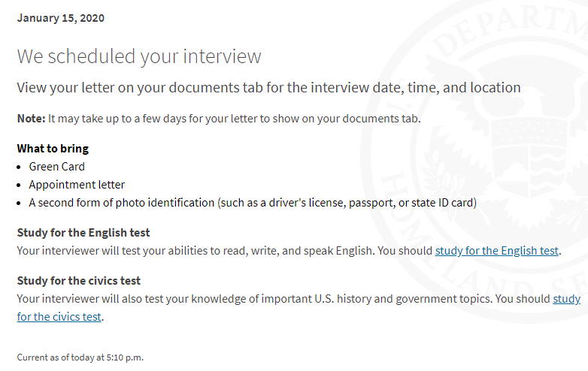588x371 pixels.
Task: Click the "What to bring" heading
Action: tap(53, 149)
